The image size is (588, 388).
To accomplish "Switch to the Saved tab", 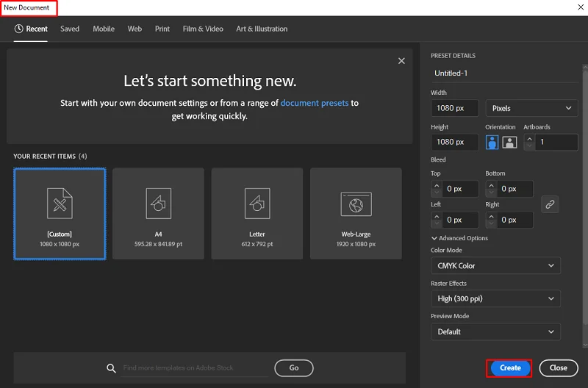I will tap(70, 29).
